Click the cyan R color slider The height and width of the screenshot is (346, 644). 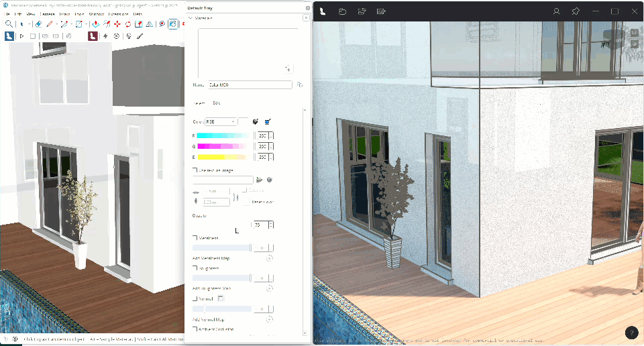(221, 136)
